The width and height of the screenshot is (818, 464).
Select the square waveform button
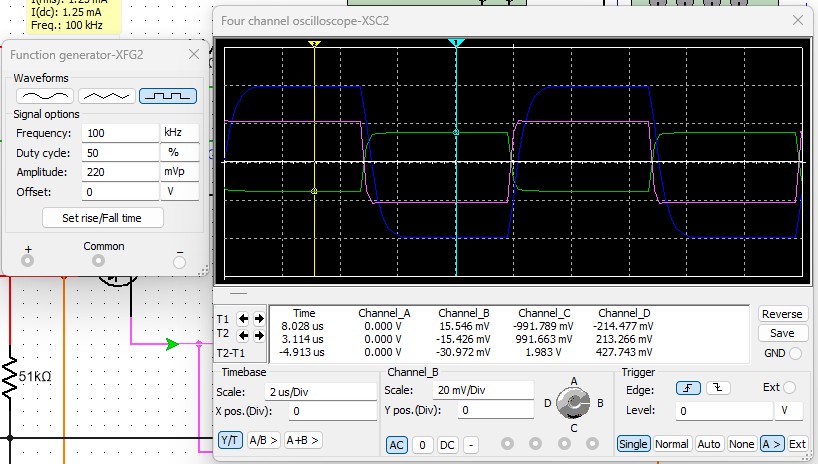tap(168, 96)
